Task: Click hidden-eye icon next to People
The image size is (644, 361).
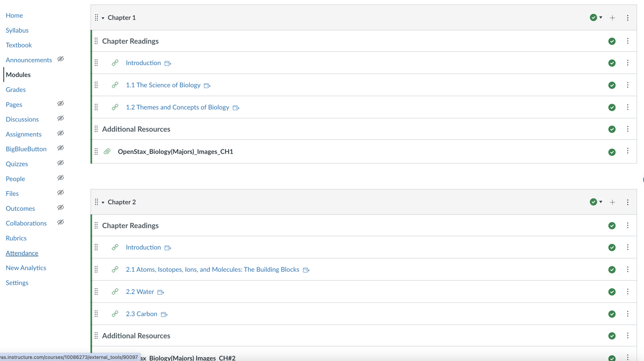Action: [x=61, y=178]
